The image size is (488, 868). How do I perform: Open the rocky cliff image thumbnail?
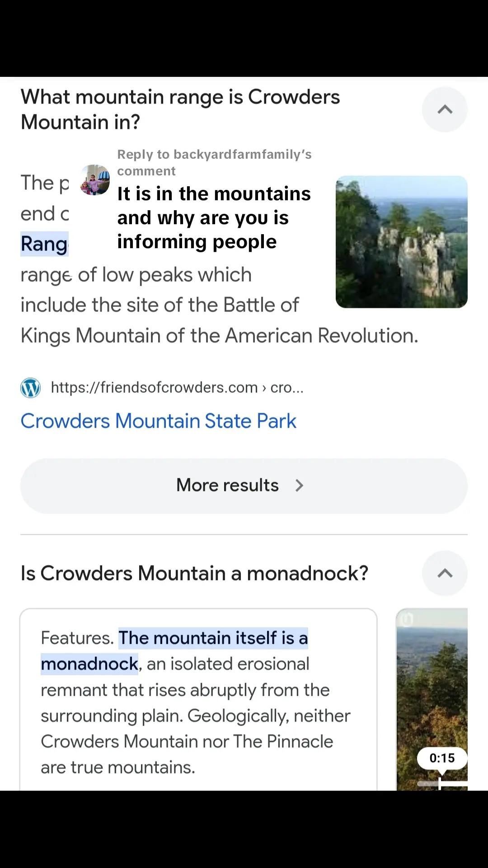tap(402, 242)
